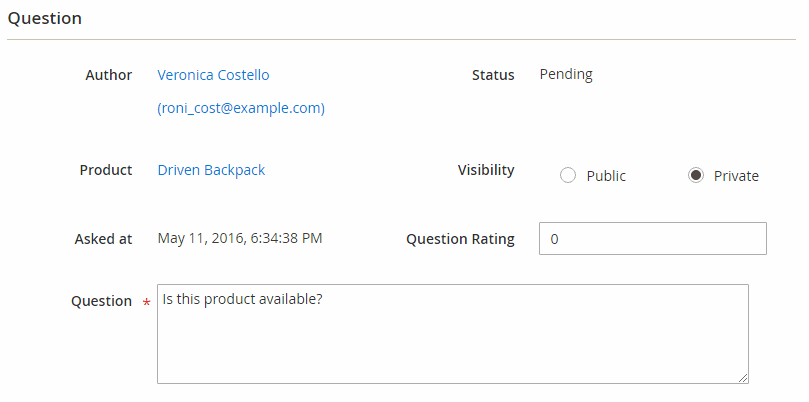
Task: Click the 'Is this product available?' text
Action: coord(242,299)
